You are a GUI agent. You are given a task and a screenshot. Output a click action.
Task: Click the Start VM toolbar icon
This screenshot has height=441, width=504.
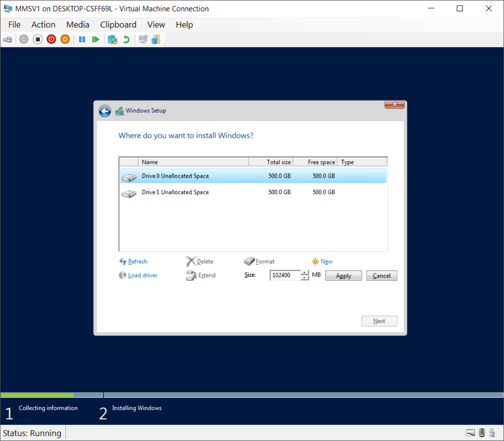click(x=24, y=39)
